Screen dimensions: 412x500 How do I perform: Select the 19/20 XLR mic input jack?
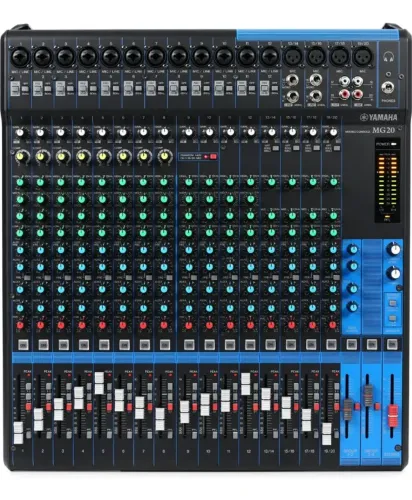(363, 57)
